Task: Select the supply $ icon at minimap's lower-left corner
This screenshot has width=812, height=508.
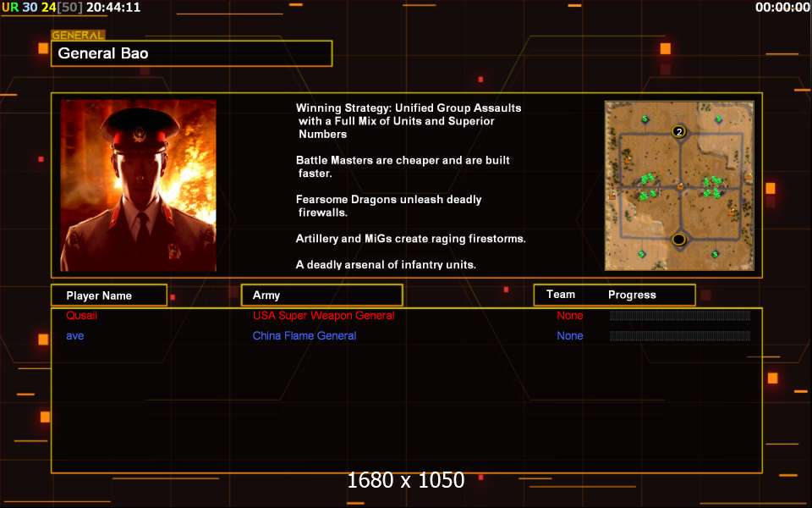Action: [642, 254]
